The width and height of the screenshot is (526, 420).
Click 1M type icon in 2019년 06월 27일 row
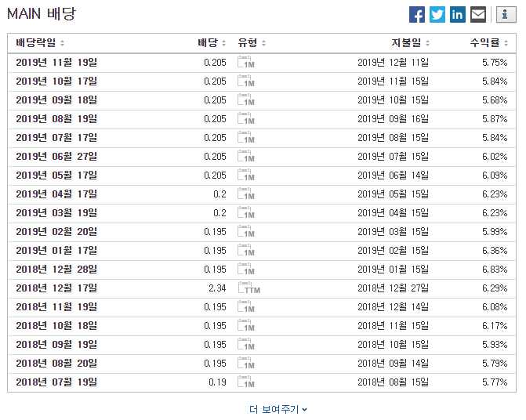[x=246, y=156]
